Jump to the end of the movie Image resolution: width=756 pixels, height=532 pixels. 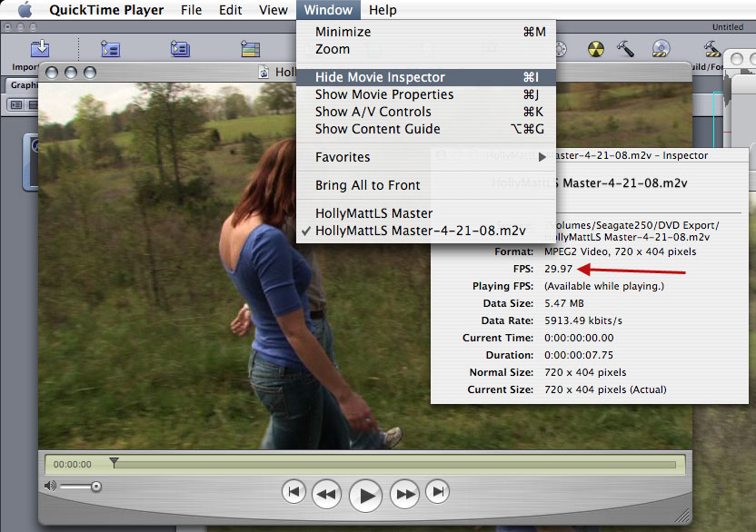coord(437,491)
